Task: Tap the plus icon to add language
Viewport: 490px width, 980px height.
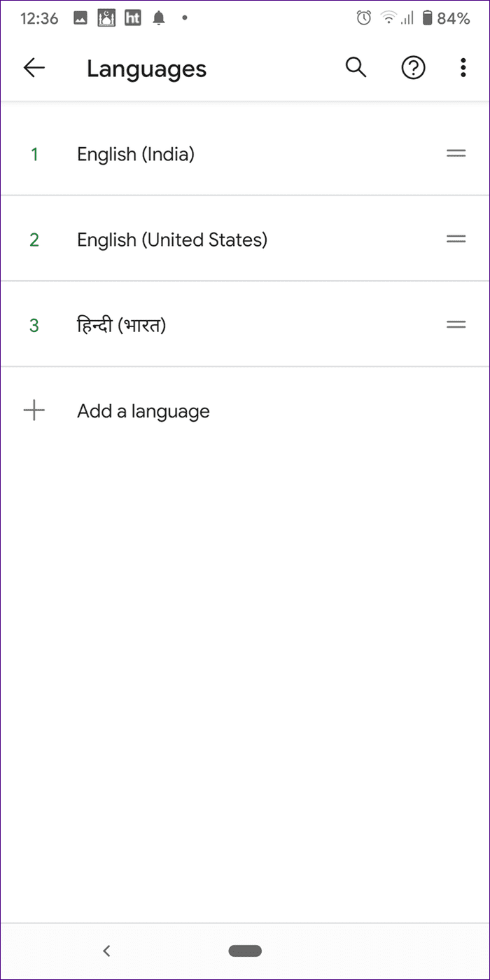Action: [34, 410]
